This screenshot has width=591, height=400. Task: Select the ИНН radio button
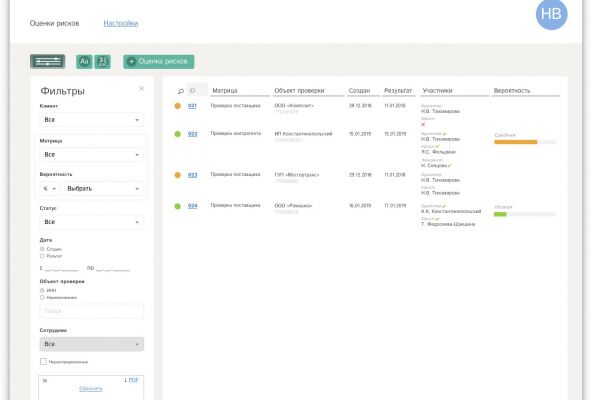[x=42, y=290]
